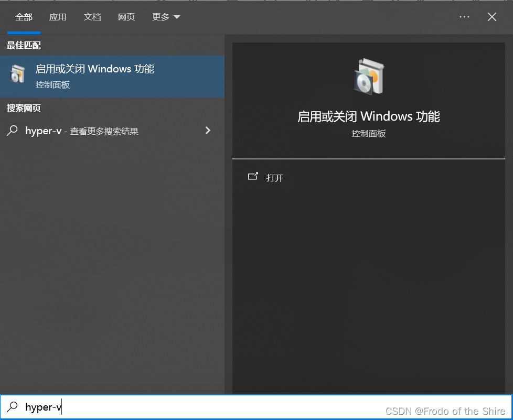This screenshot has width=513, height=420.
Task: Switch to the 应用 tab
Action: pyautogui.click(x=58, y=17)
